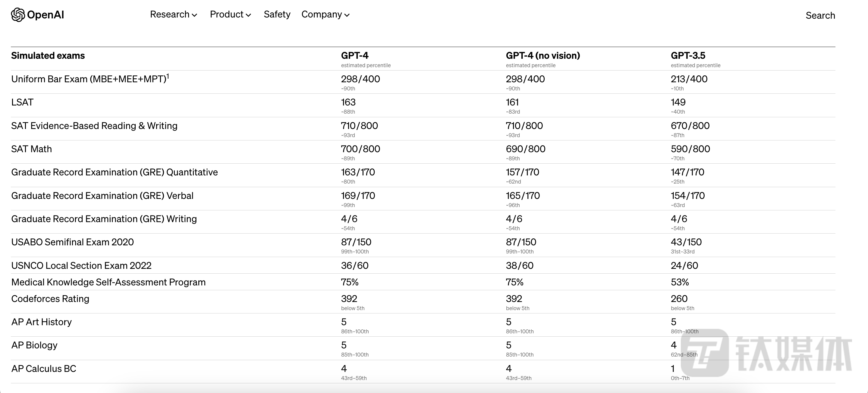Select the Medical Knowledge Self-Assessment Program row

(108, 282)
